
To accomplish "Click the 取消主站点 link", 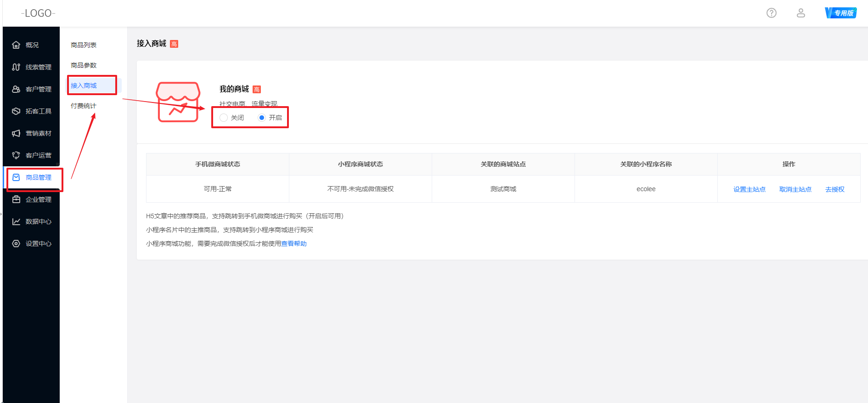I will (x=795, y=189).
